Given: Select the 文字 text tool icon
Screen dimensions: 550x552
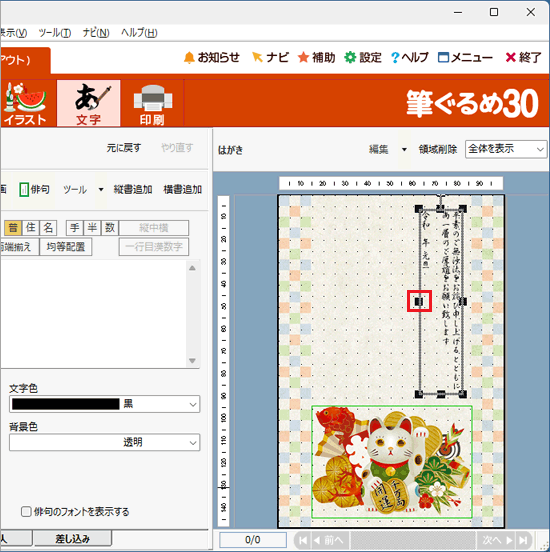Looking at the screenshot, I should 89,104.
